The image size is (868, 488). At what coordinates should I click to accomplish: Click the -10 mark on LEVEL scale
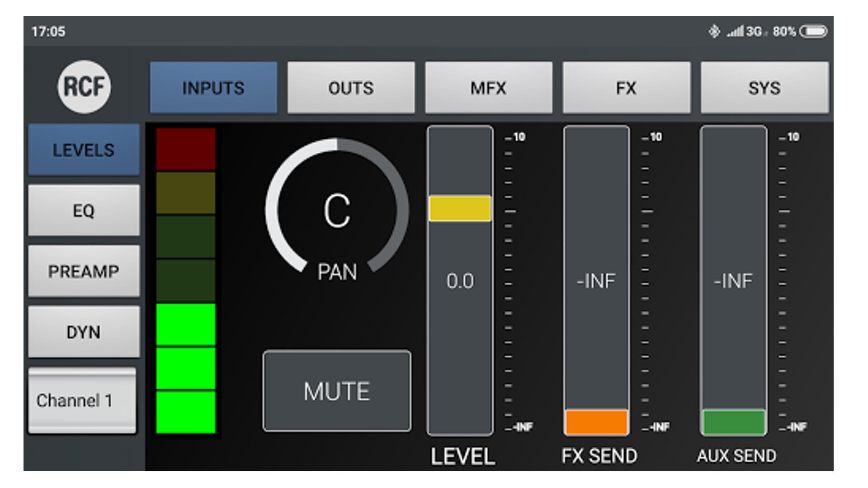515,137
